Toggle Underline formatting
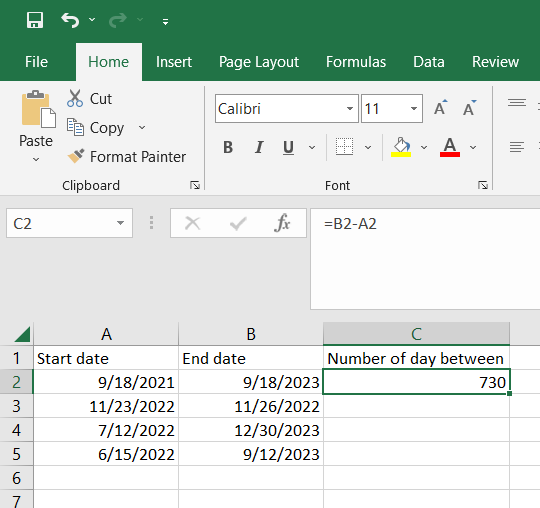Viewport: 540px width, 508px height. (x=288, y=147)
